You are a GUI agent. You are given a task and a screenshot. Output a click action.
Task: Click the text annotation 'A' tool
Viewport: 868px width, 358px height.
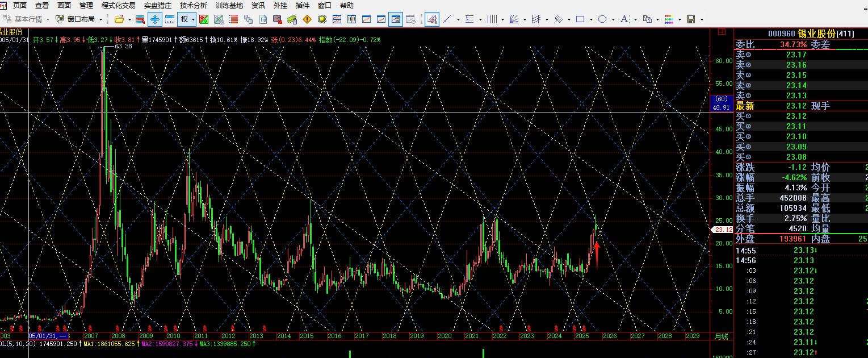624,19
